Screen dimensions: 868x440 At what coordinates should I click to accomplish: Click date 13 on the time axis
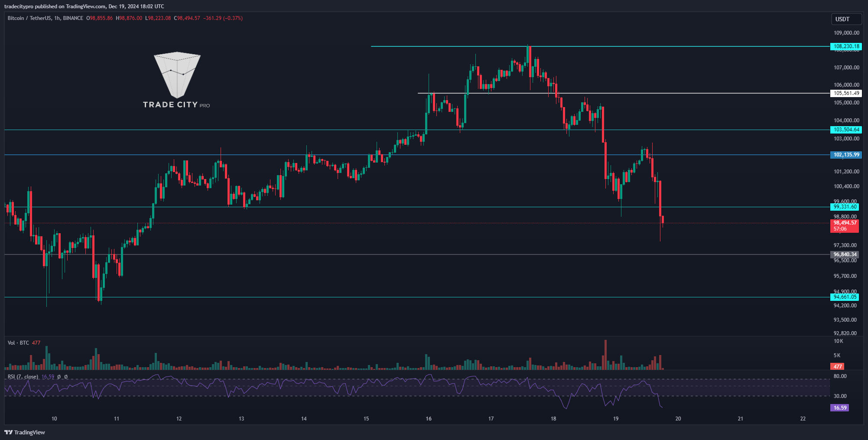pos(241,419)
